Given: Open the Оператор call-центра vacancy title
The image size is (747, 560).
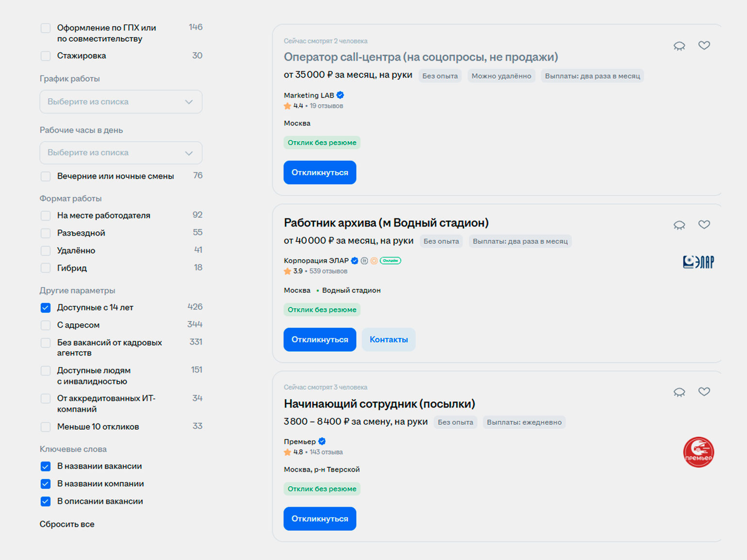Looking at the screenshot, I should [421, 57].
